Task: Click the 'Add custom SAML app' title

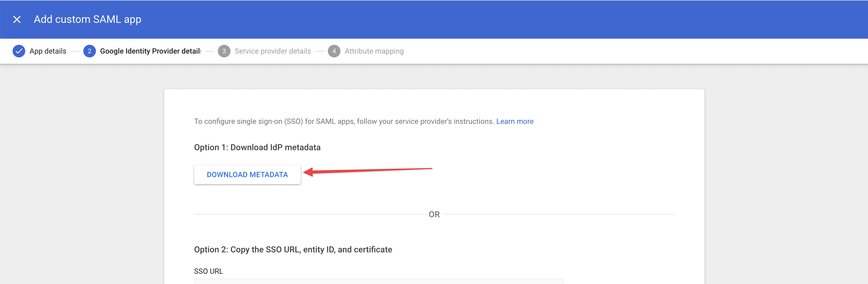Action: (87, 20)
